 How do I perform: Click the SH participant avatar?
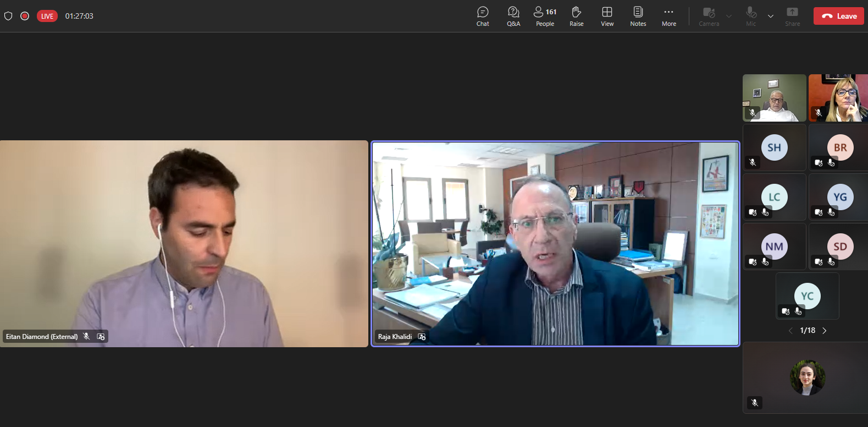pyautogui.click(x=774, y=147)
